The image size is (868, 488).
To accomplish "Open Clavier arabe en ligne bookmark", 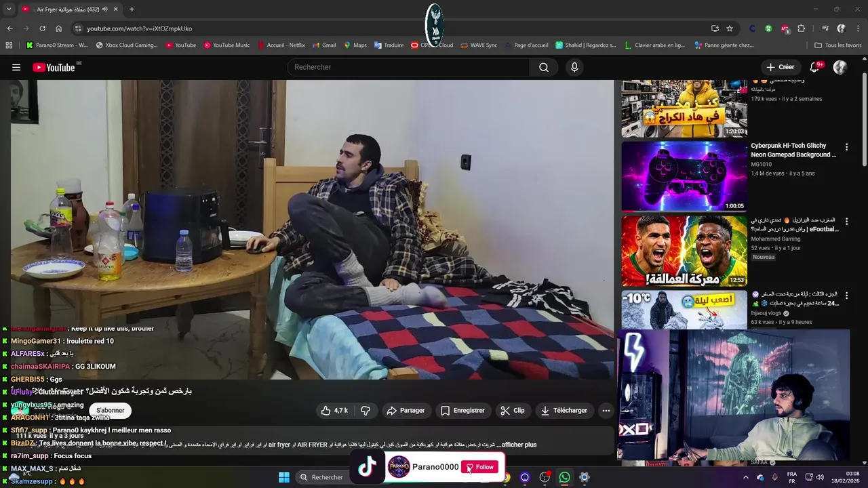I will click(654, 45).
